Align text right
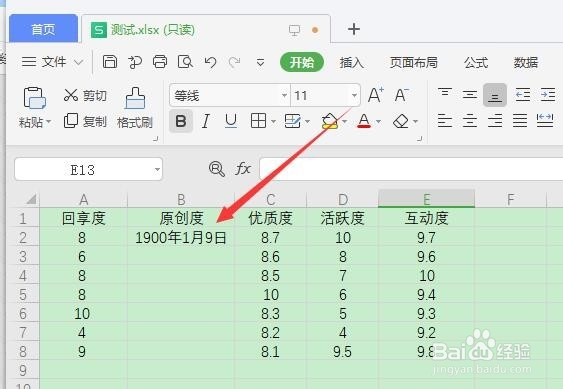563x389 pixels. pos(495,121)
